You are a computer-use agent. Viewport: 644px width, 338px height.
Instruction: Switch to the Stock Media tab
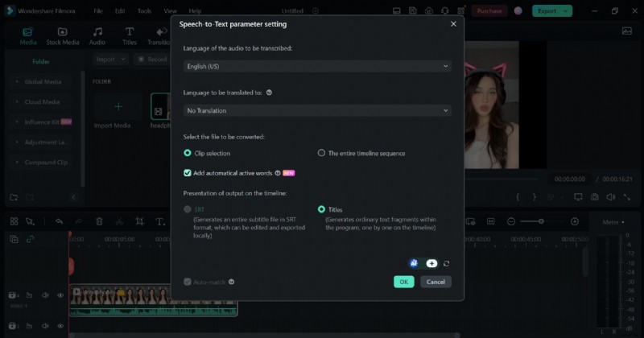pyautogui.click(x=63, y=36)
